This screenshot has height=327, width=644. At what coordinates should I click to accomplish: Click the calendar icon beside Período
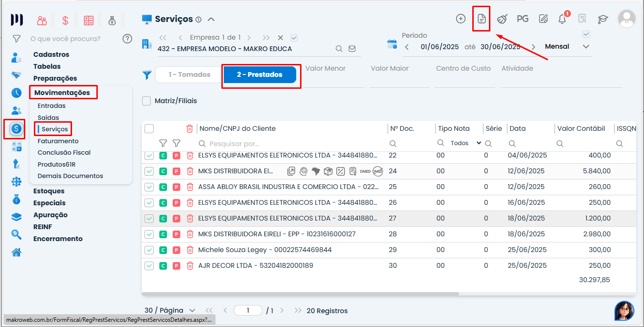click(392, 45)
